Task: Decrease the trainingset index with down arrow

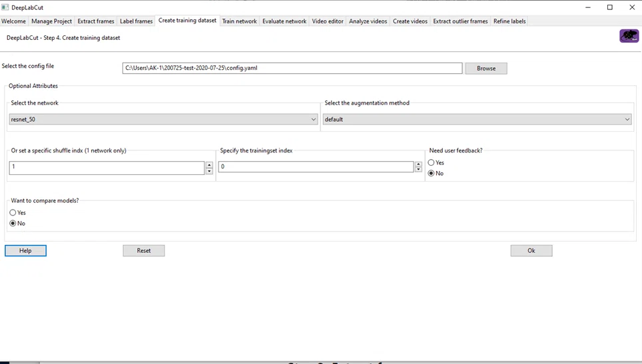Action: tap(418, 169)
